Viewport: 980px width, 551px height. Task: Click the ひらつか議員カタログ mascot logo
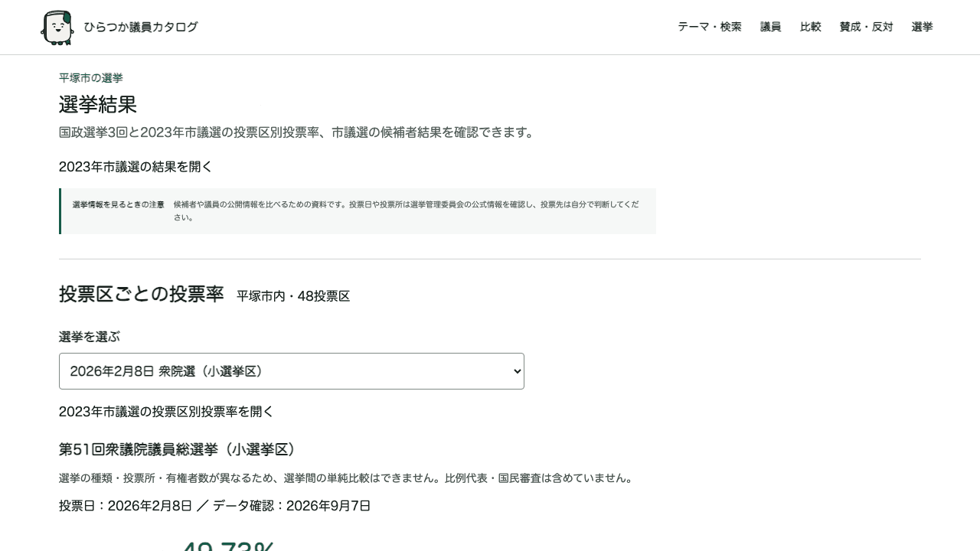[x=57, y=28]
